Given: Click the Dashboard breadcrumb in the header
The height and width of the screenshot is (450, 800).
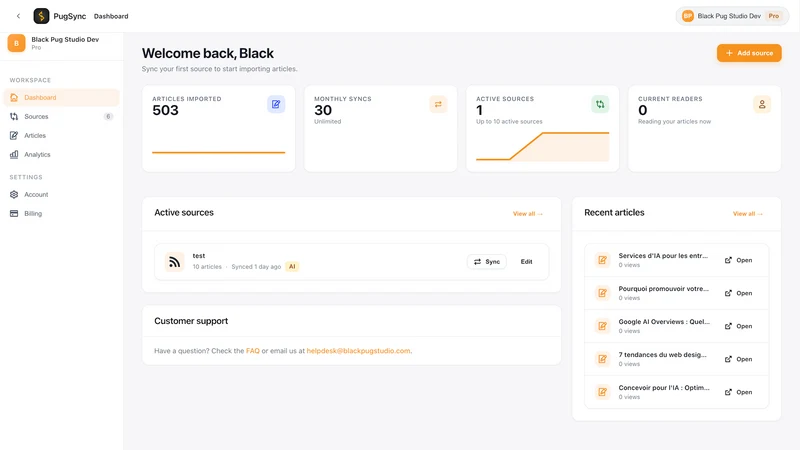Looking at the screenshot, I should point(111,16).
